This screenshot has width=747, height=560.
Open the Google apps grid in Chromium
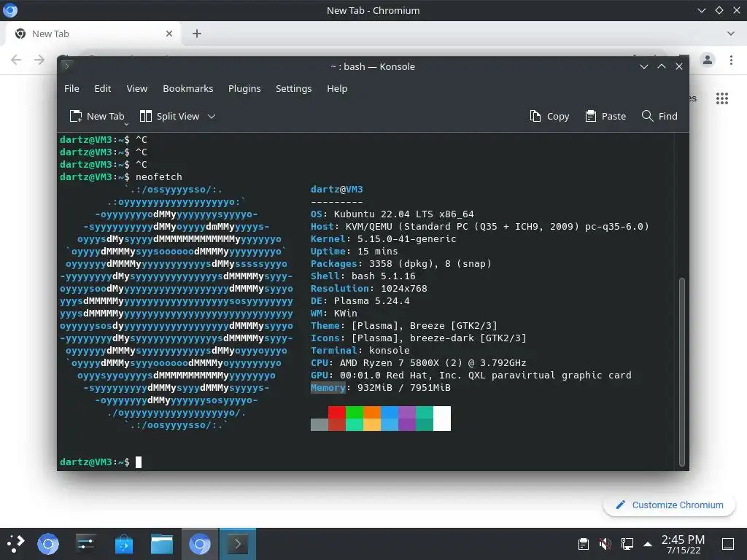click(x=722, y=98)
